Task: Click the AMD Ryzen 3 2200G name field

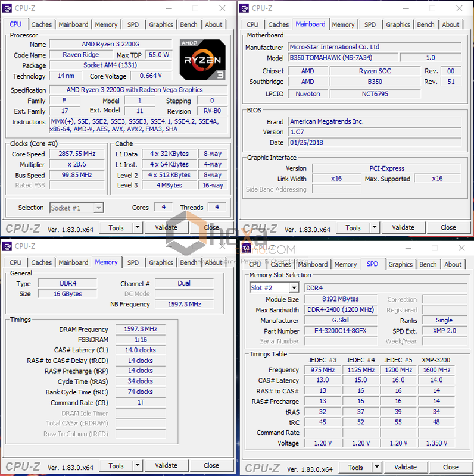Action: click(111, 44)
